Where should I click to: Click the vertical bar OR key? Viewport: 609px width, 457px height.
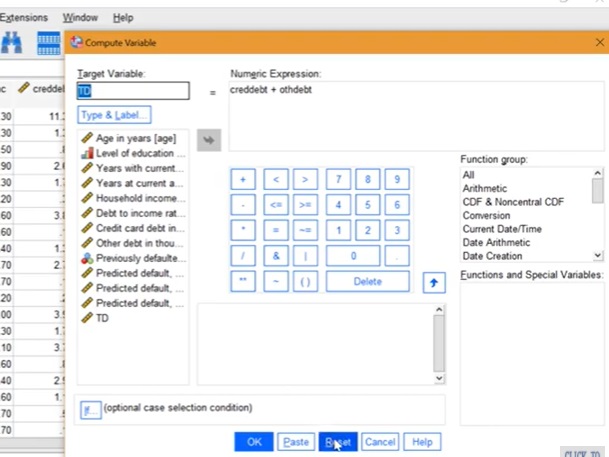click(305, 255)
